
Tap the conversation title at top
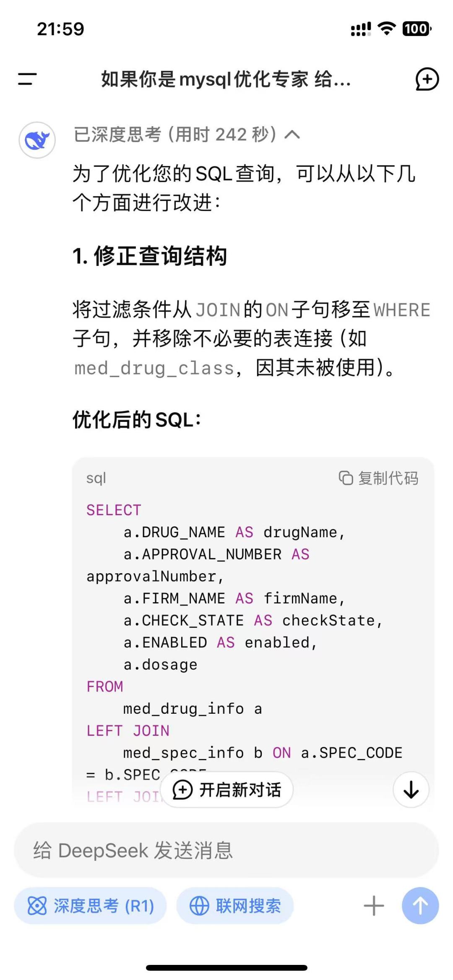226,79
